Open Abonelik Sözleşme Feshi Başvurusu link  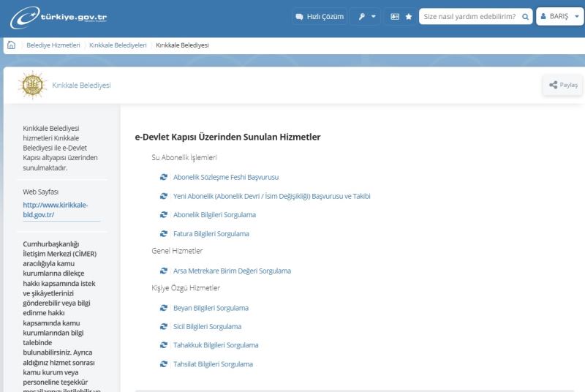coord(226,177)
